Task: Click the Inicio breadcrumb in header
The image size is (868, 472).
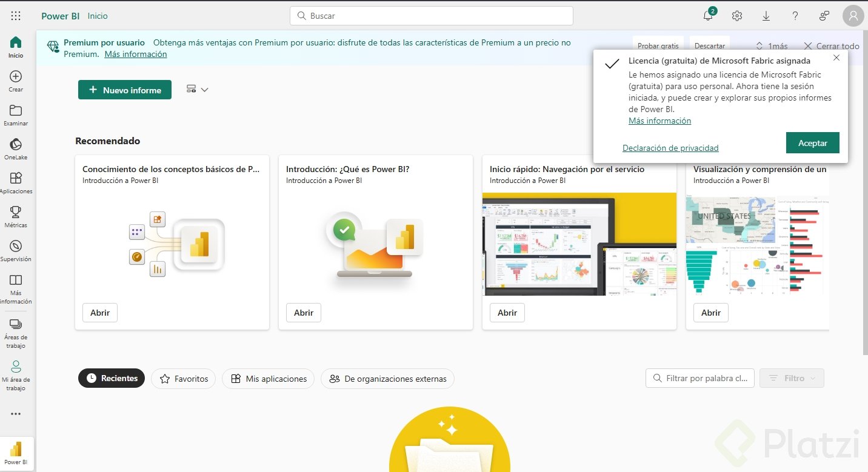Action: (98, 16)
